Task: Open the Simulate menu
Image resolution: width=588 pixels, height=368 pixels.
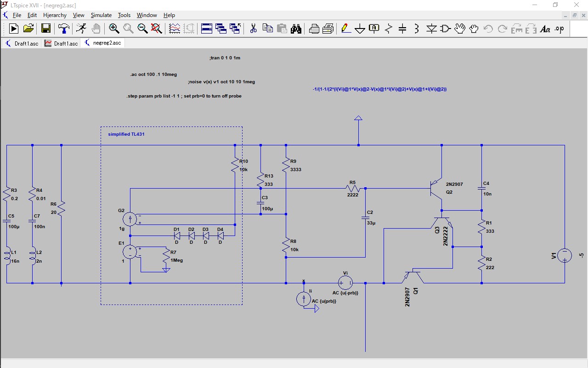Action: 101,15
